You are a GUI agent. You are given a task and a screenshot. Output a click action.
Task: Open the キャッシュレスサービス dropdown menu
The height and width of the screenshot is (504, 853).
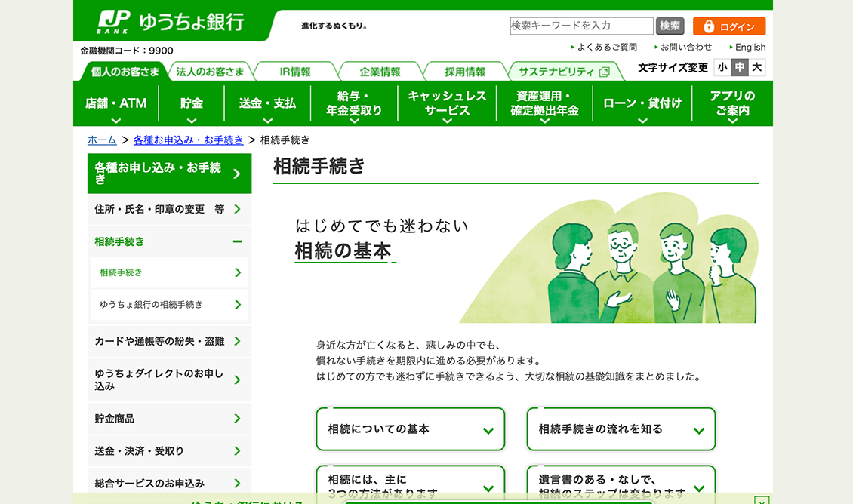point(447,103)
